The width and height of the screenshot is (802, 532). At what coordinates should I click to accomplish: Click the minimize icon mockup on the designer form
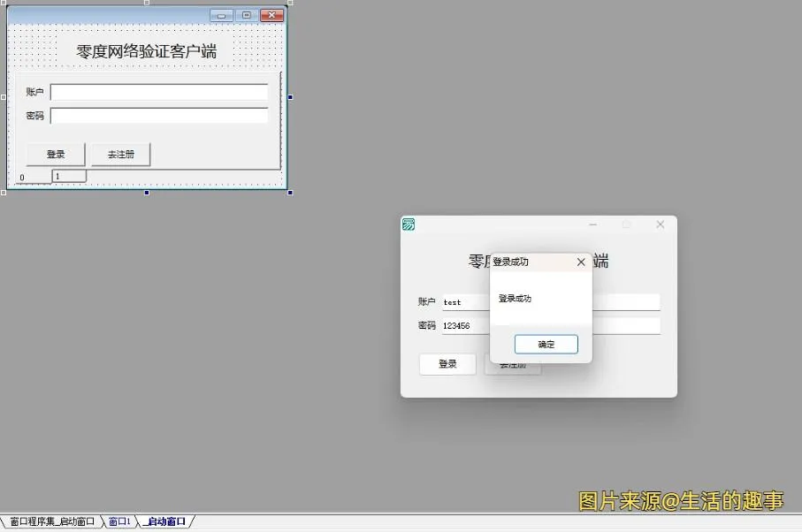[x=221, y=15]
